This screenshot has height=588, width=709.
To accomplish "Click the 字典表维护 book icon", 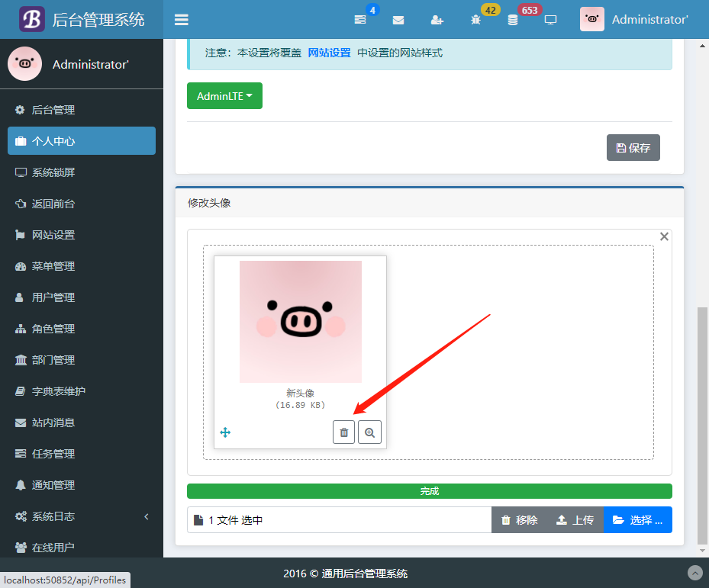I will pyautogui.click(x=21, y=391).
